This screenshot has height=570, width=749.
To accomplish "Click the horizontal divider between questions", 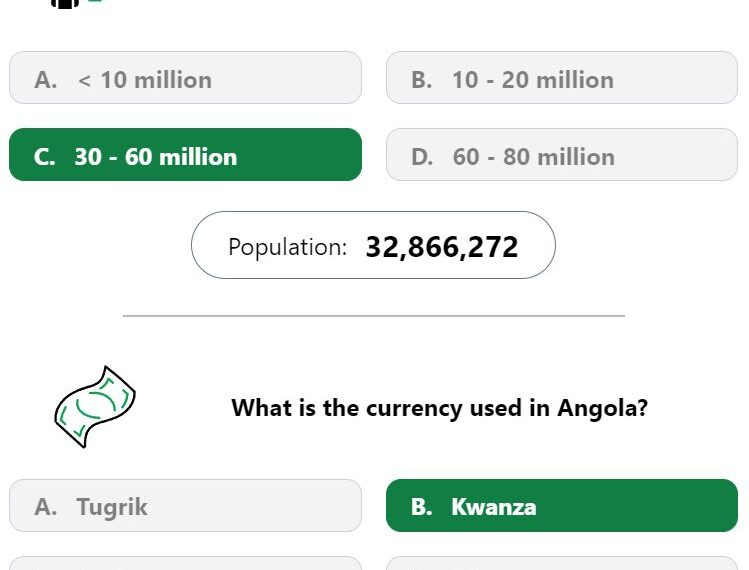I will click(x=374, y=316).
